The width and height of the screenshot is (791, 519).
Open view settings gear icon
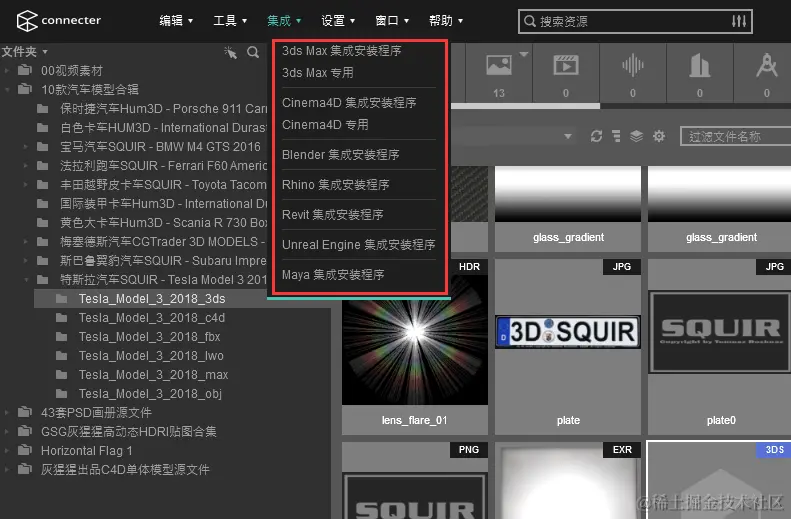(x=659, y=136)
